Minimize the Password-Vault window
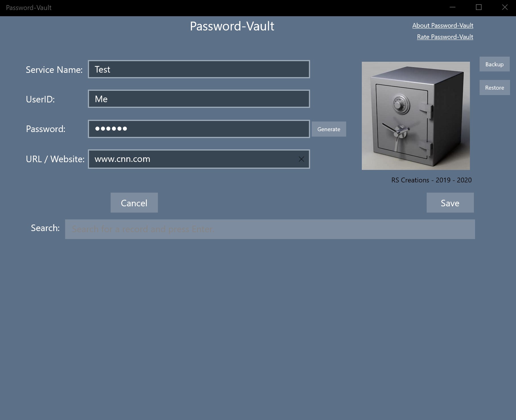Screen dimensions: 516x420 pos(453,7)
